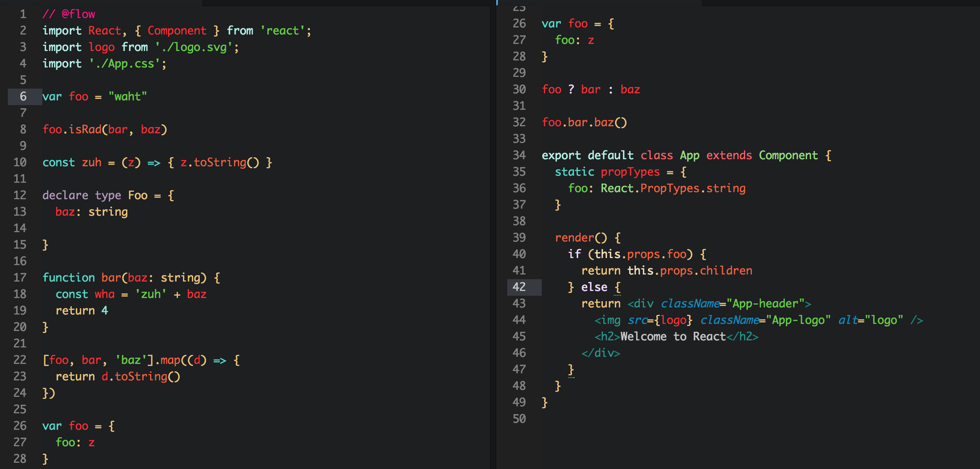This screenshot has width=980, height=469.
Task: Click the map call on the array
Action: pos(170,360)
